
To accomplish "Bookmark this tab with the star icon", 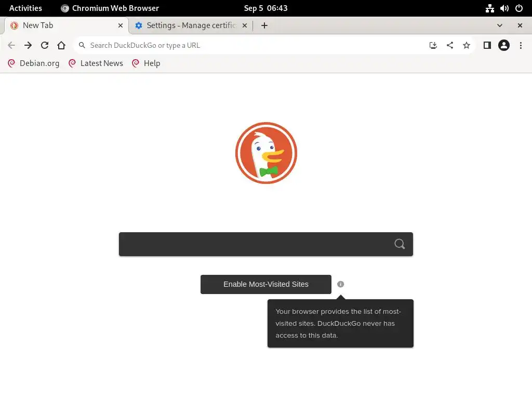I will pos(467,45).
